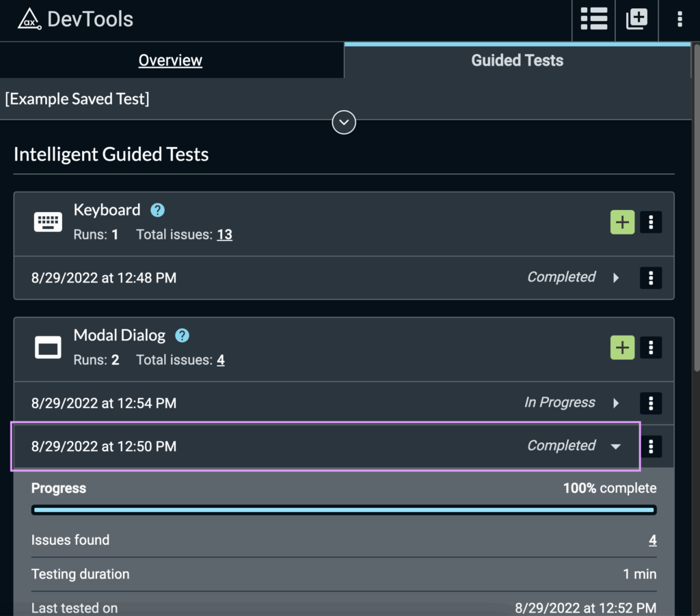Expand the In Progress run row

point(615,403)
